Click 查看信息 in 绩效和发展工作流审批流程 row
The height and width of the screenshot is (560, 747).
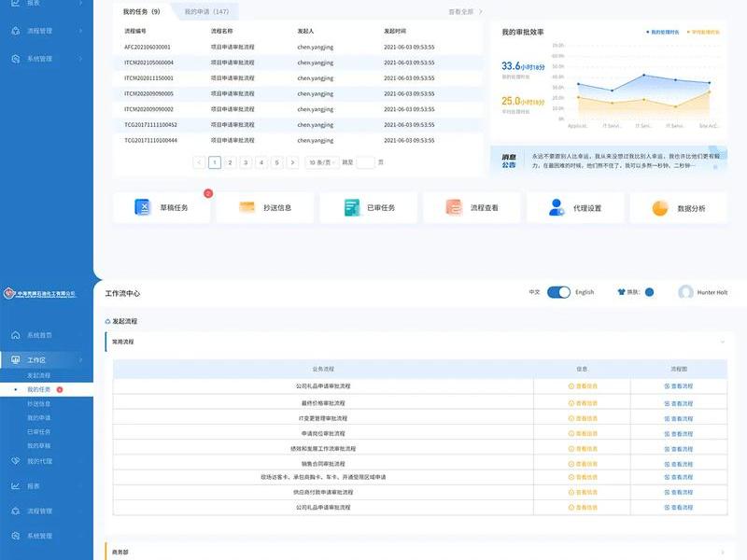pos(583,449)
